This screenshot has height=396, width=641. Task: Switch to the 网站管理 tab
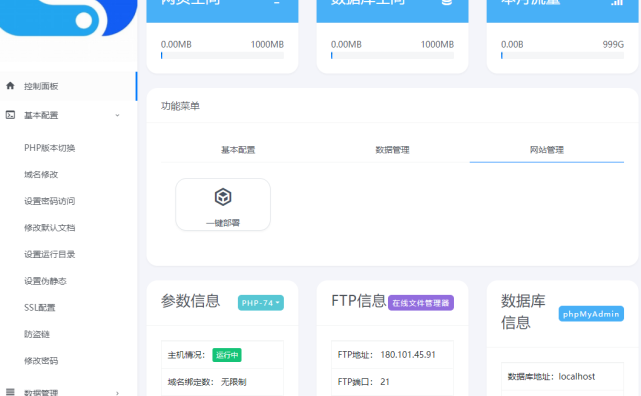coord(547,150)
